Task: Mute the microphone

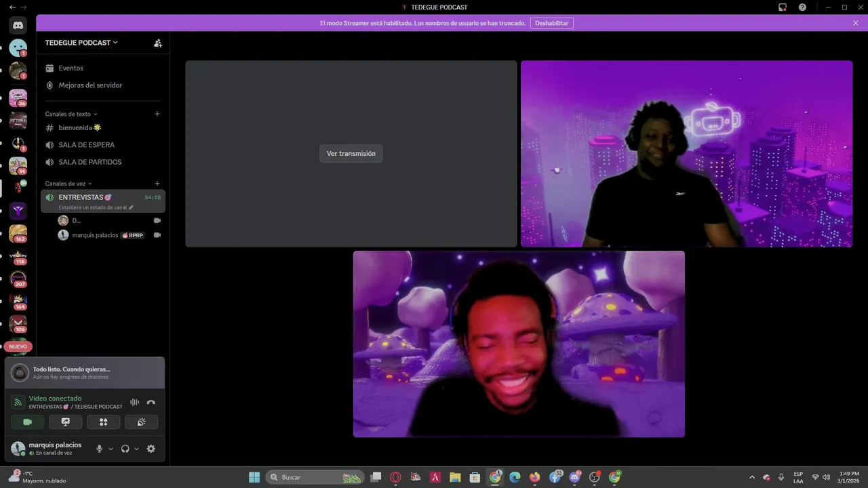Action: 100,449
